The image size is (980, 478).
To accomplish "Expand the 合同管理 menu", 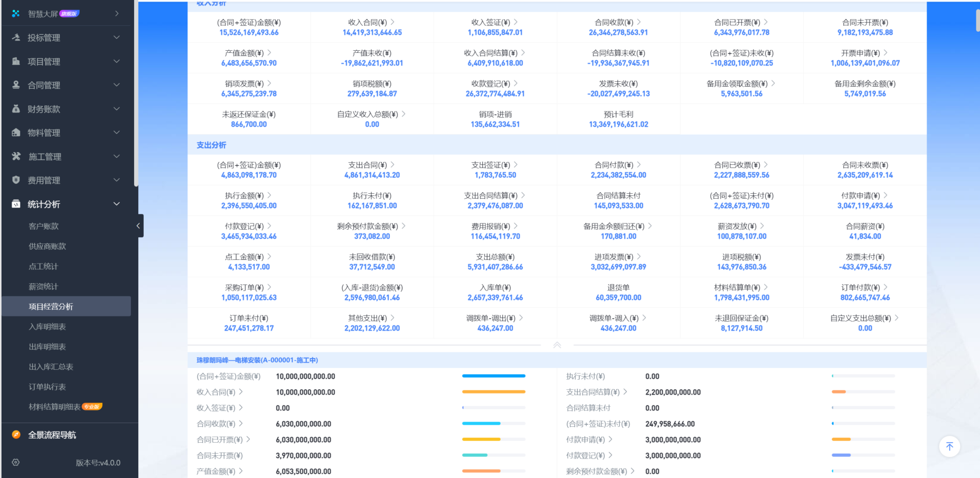I will click(117, 85).
